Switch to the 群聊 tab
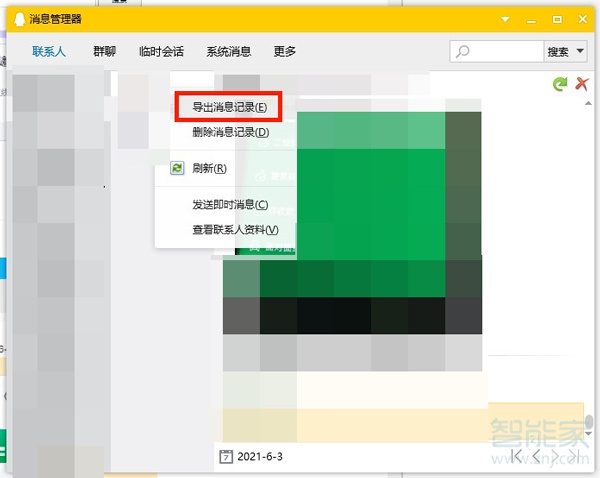Screen dimensions: 600x478 104,51
